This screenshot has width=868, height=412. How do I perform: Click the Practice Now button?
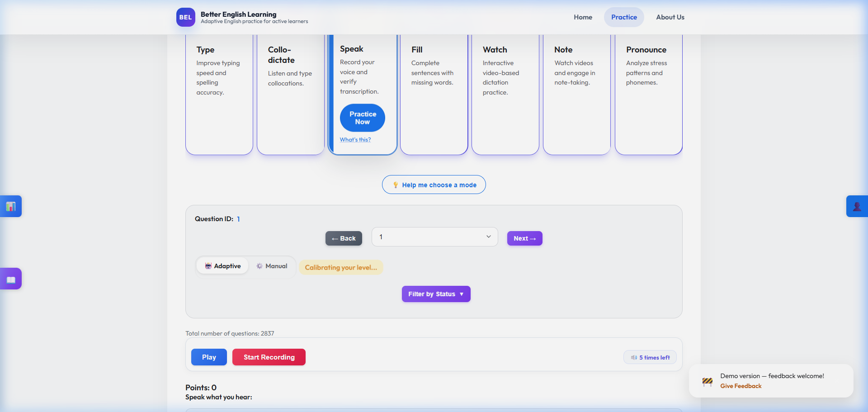[x=363, y=118]
